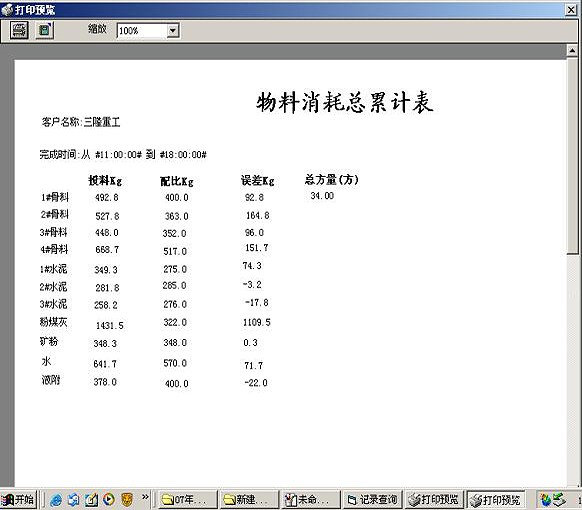Switch to the first 打印预览 taskbar button
Image resolution: width=582 pixels, height=510 pixels.
pyautogui.click(x=434, y=500)
